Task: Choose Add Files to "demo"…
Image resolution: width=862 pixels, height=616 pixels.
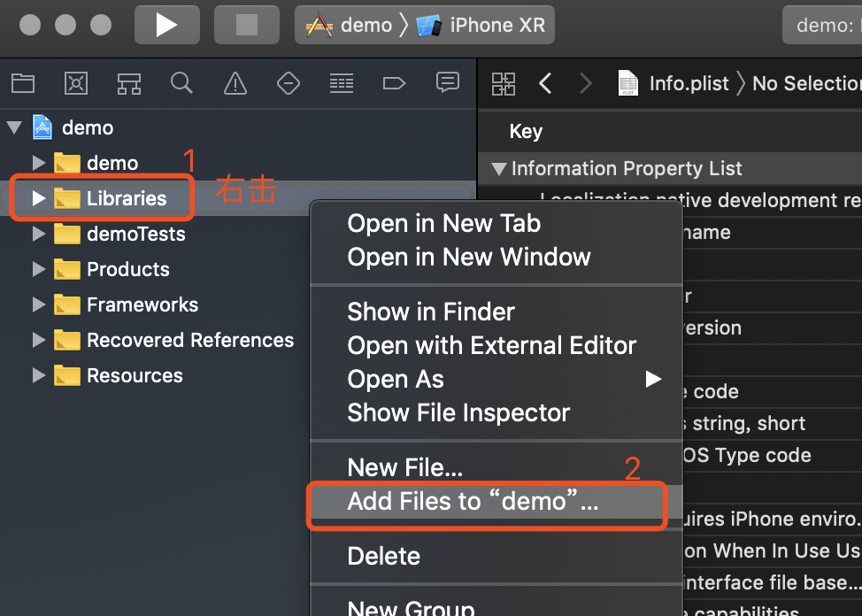Action: (x=496, y=501)
